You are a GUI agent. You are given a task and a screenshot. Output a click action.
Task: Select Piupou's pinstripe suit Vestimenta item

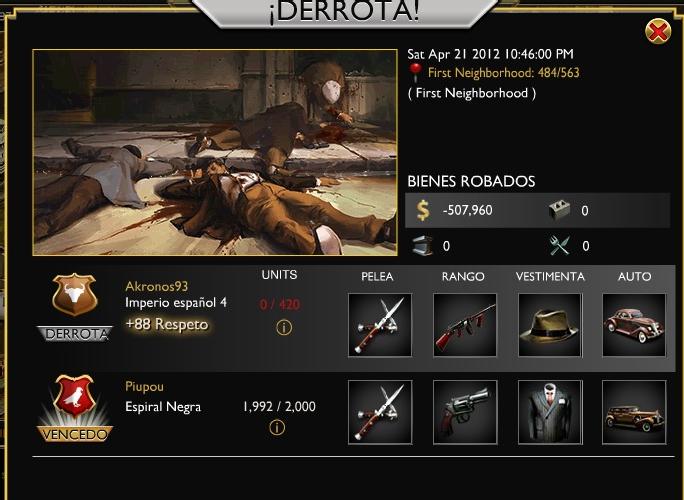550,412
